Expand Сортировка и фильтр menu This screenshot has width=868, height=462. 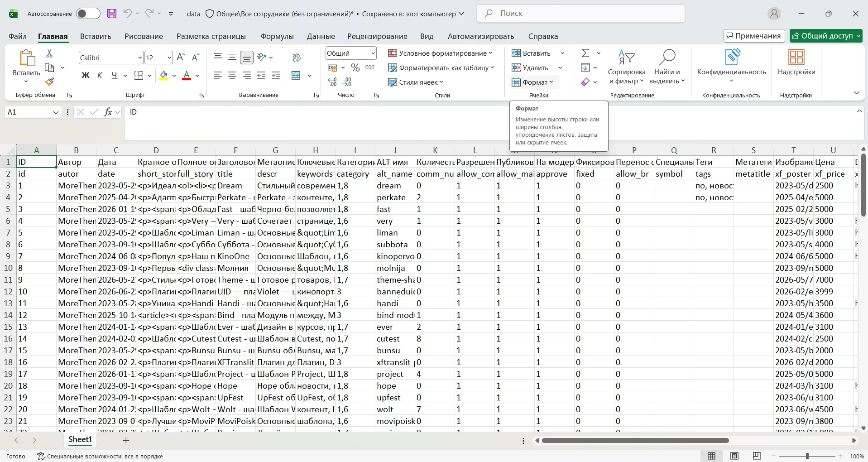point(627,67)
